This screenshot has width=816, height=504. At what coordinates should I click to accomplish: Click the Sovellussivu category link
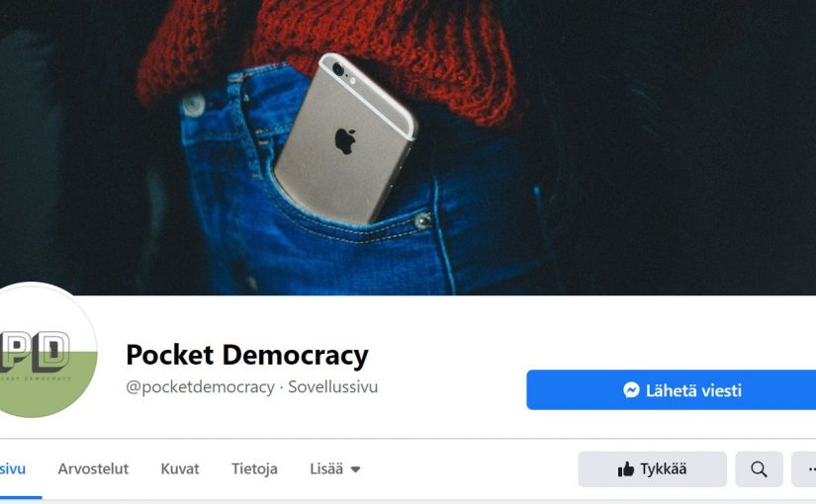(x=333, y=387)
